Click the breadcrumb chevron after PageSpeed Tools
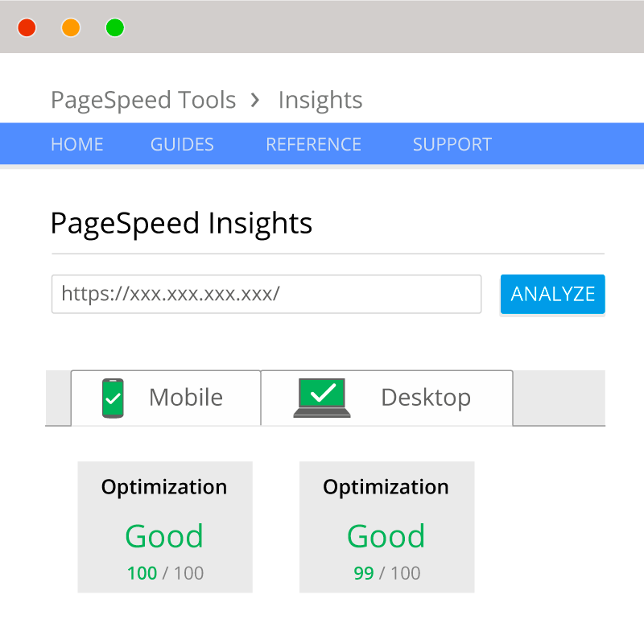 click(255, 100)
